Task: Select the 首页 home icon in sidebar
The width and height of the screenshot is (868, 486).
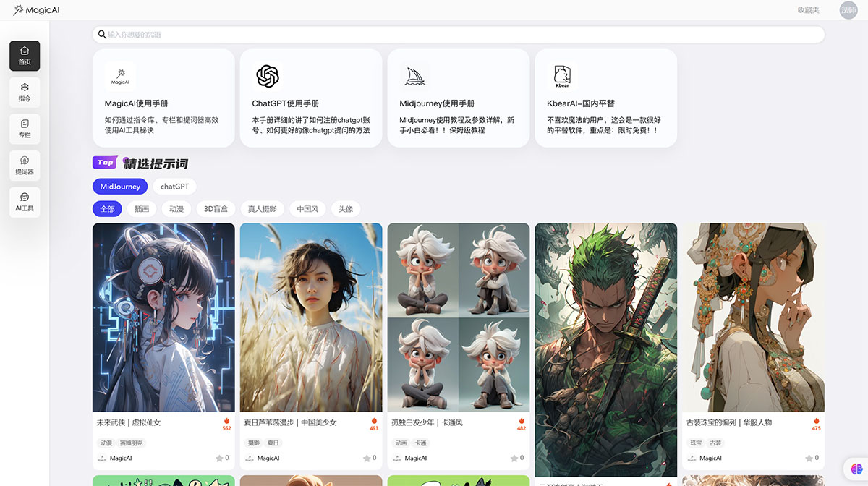Action: click(24, 56)
